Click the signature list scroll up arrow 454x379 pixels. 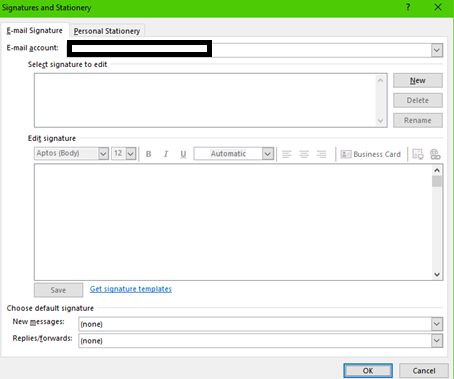380,80
